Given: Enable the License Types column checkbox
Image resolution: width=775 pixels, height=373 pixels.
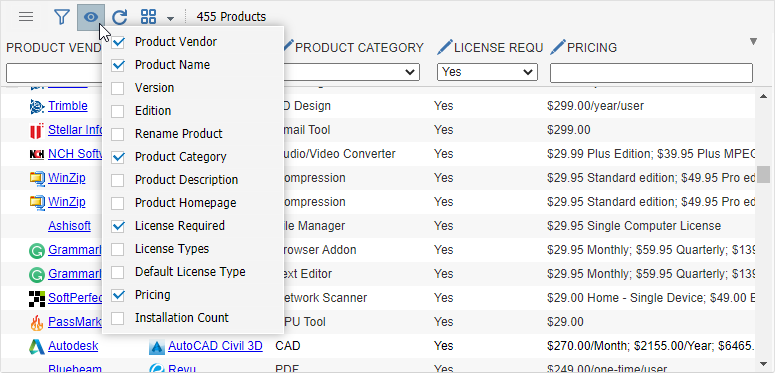Looking at the screenshot, I should click(118, 249).
